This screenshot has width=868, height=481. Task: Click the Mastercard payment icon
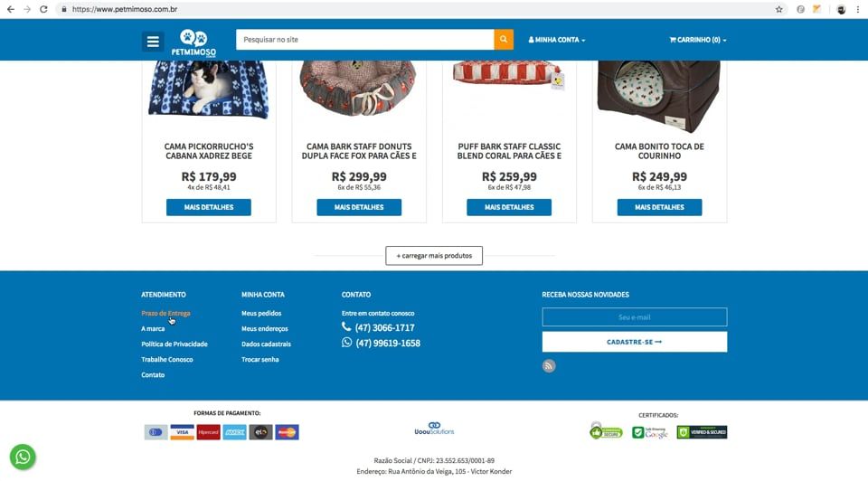click(x=287, y=432)
